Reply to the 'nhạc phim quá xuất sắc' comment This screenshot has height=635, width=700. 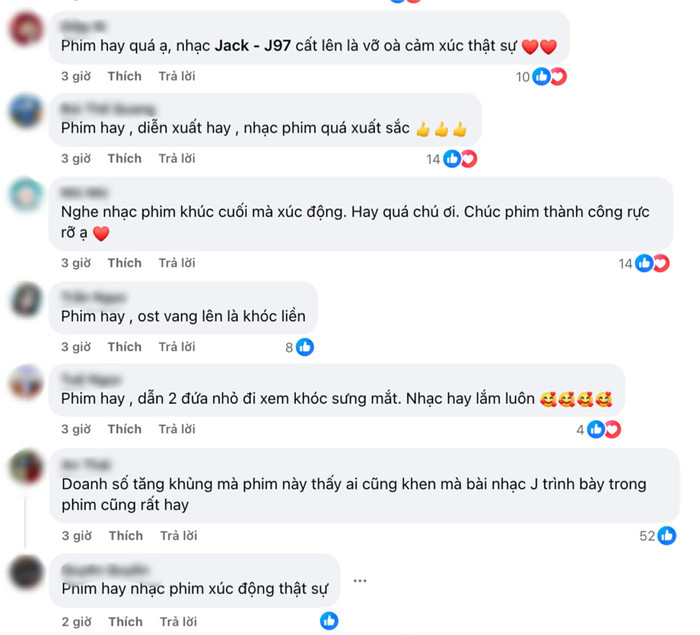[x=177, y=159]
